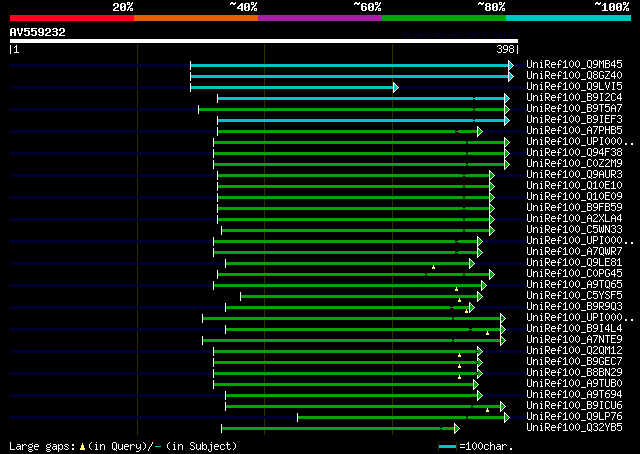This screenshot has height=454, width=640.
Task: Select the UniRef100_Q32YB5 label
Action: [x=574, y=428]
